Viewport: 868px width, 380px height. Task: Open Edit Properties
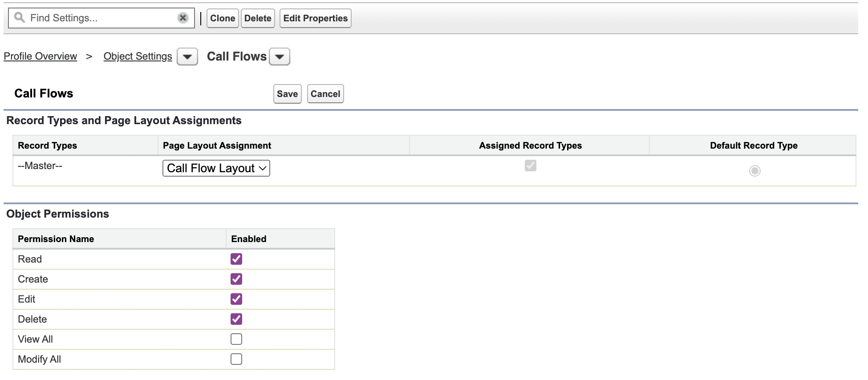[315, 18]
